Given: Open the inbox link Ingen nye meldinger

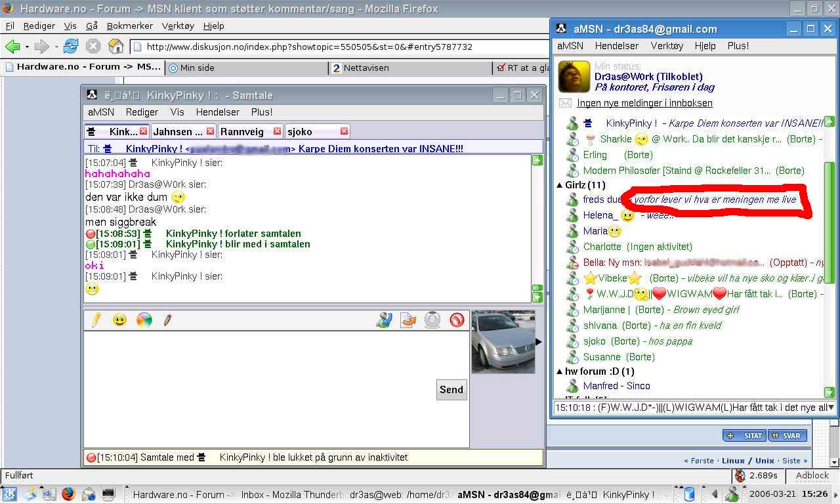Looking at the screenshot, I should click(644, 103).
